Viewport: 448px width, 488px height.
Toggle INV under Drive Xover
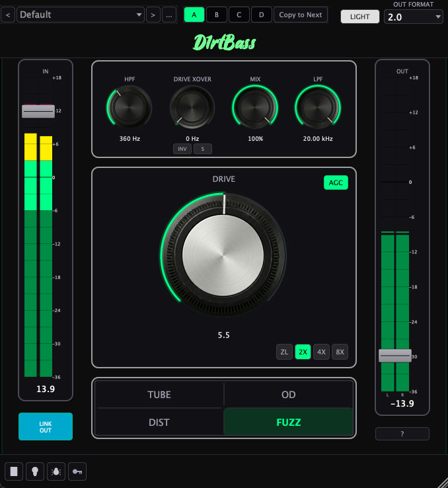182,149
